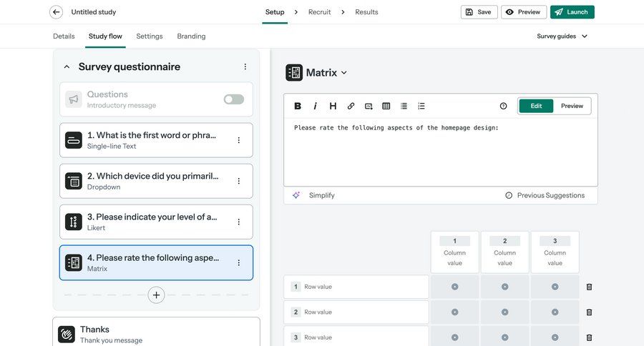Insert a table from the editor toolbar
The image size is (644, 346).
pos(386,106)
